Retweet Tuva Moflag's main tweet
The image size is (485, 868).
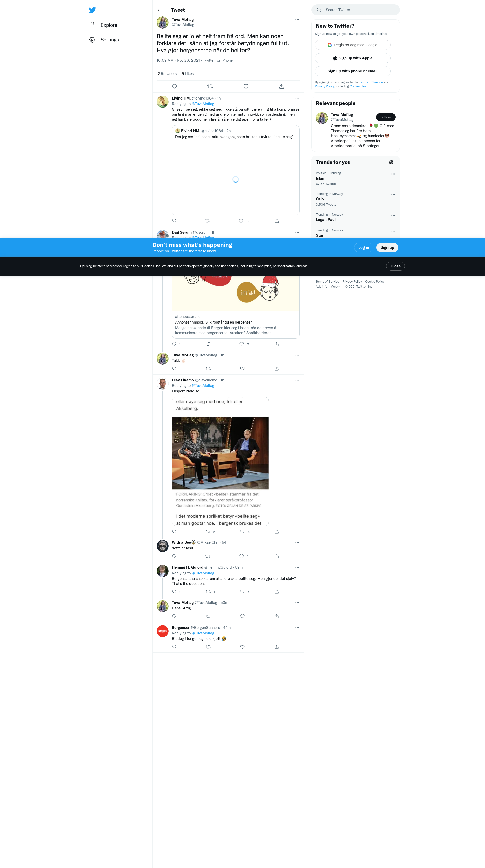[210, 86]
